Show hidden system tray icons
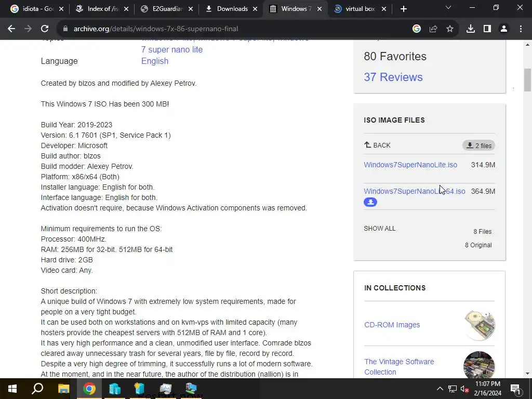This screenshot has height=399, width=532. (440, 389)
